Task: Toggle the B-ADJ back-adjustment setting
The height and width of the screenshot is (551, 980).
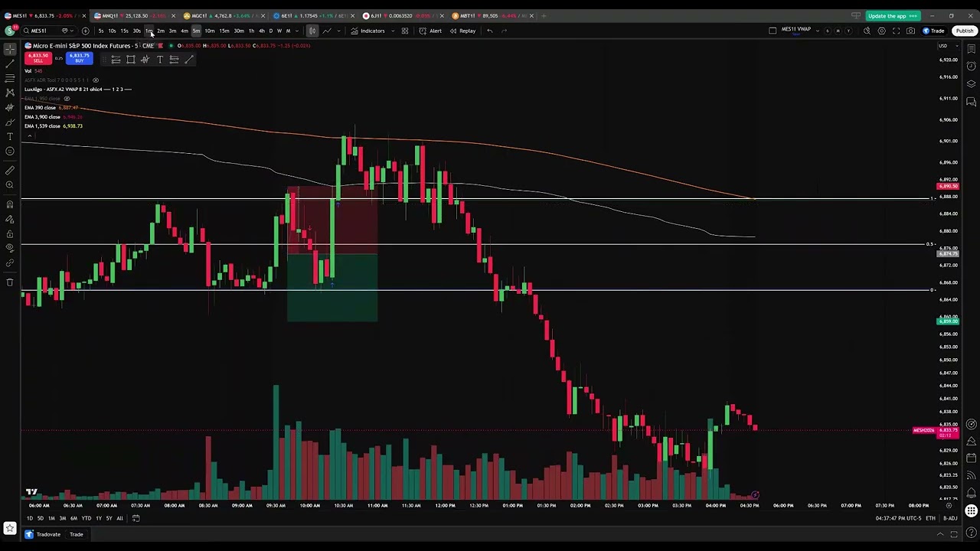Action: click(950, 518)
